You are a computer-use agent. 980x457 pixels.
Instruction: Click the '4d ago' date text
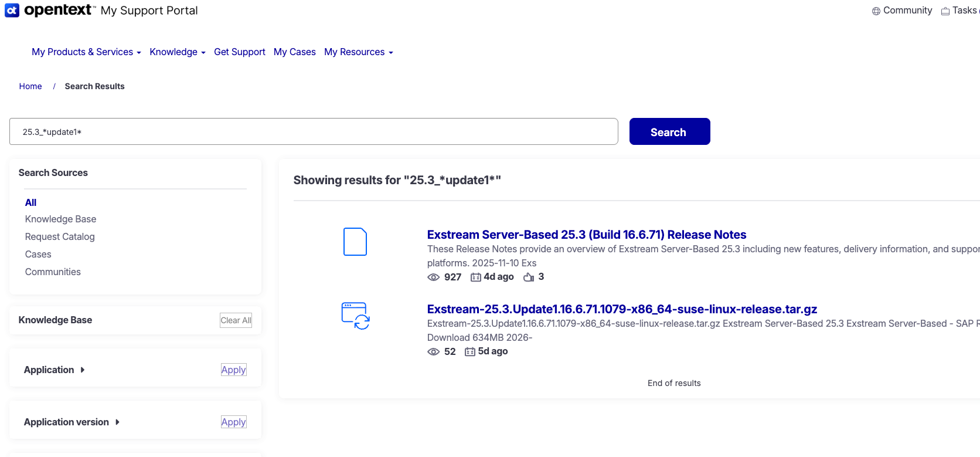pos(499,277)
